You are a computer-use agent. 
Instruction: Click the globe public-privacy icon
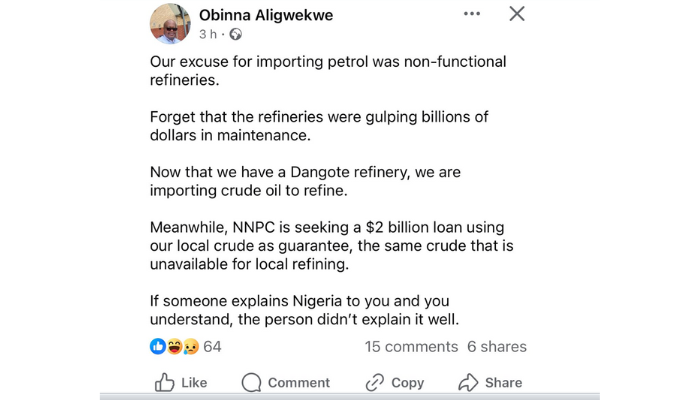pyautogui.click(x=235, y=34)
